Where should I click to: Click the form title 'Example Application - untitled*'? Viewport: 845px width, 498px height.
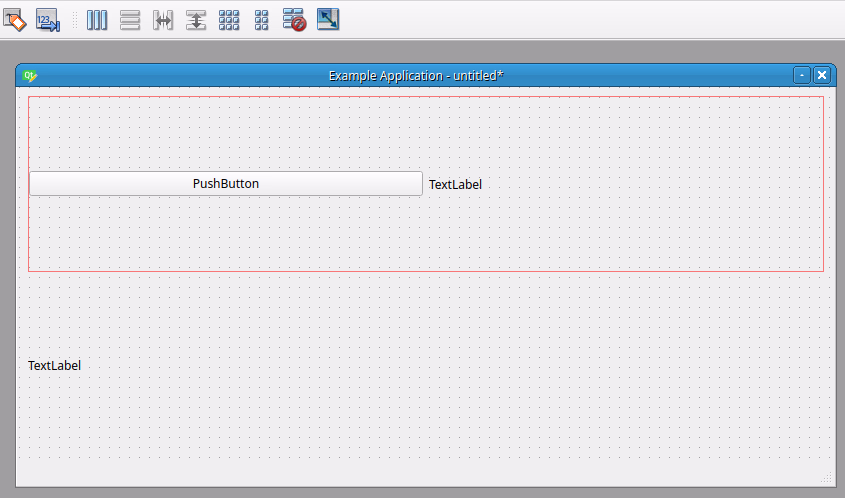[x=416, y=76]
